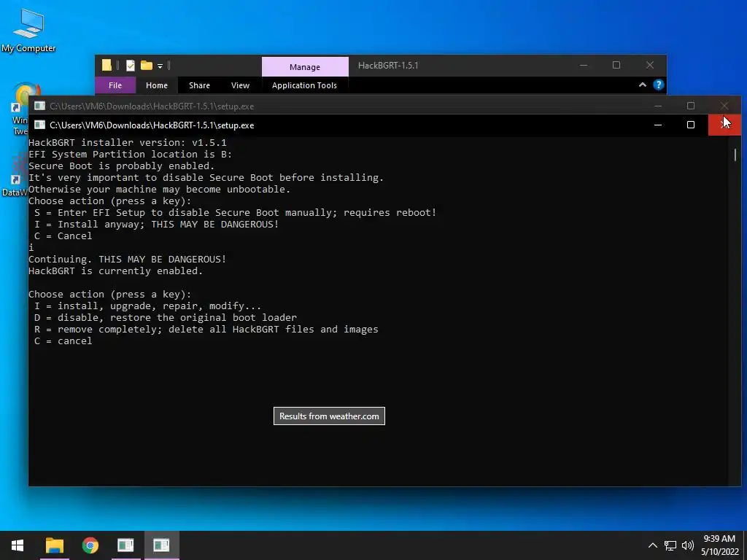747x560 pixels.
Task: Open the volume control tray icon
Action: [687, 545]
